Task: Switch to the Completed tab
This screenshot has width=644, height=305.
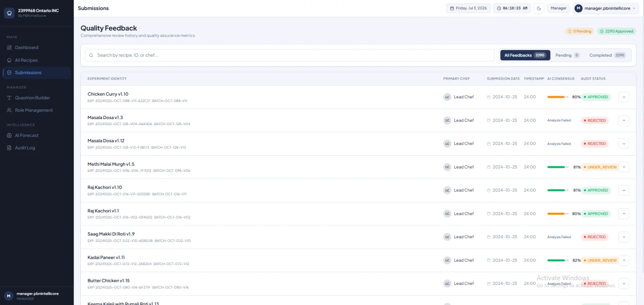Action: (x=607, y=56)
